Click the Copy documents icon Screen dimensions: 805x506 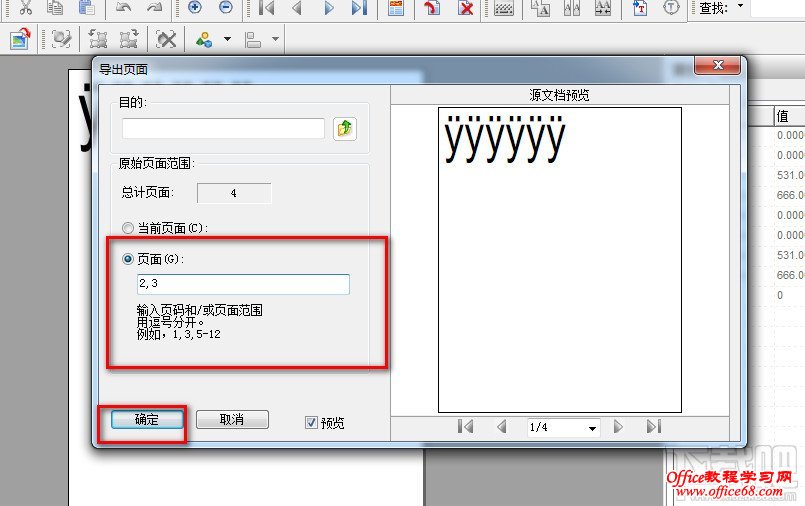coord(55,8)
